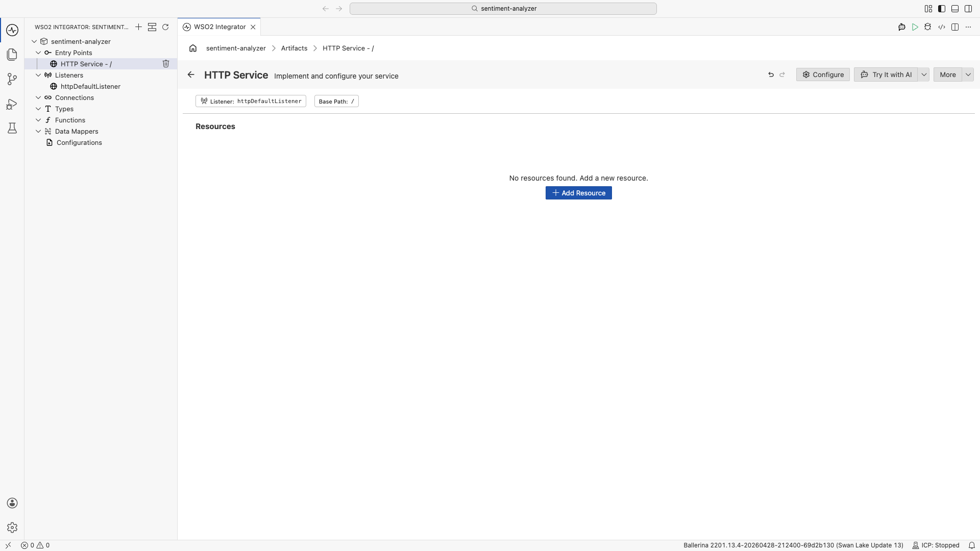This screenshot has height=551, width=980.
Task: Select HTTP Service - / in the tree
Action: click(101, 64)
